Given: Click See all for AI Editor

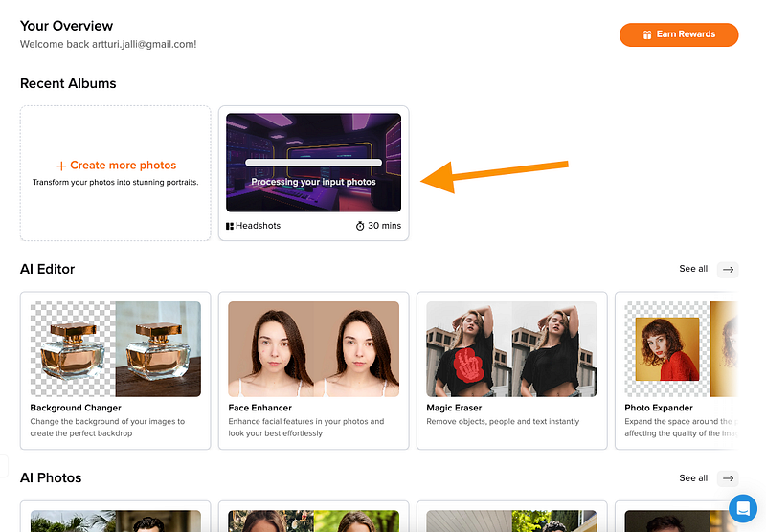Looking at the screenshot, I should [692, 269].
